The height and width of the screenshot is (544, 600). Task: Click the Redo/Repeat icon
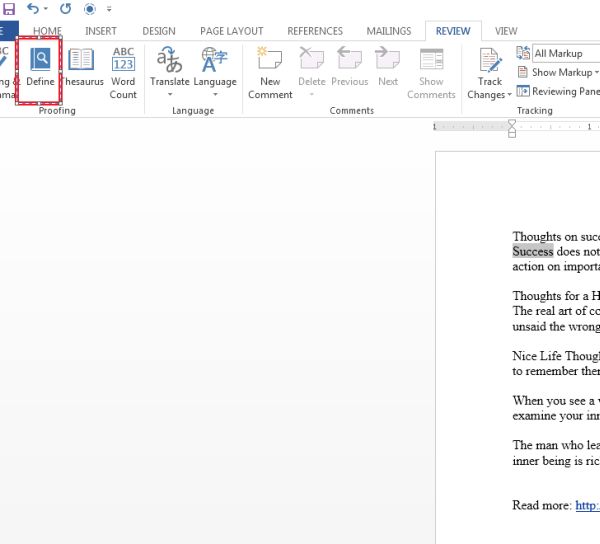point(65,8)
